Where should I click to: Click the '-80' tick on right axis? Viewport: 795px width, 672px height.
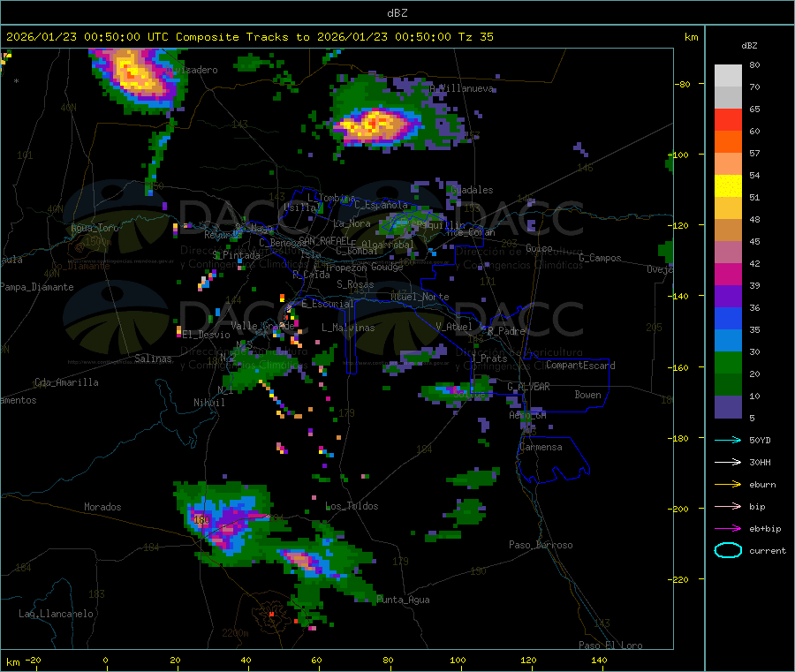[682, 84]
